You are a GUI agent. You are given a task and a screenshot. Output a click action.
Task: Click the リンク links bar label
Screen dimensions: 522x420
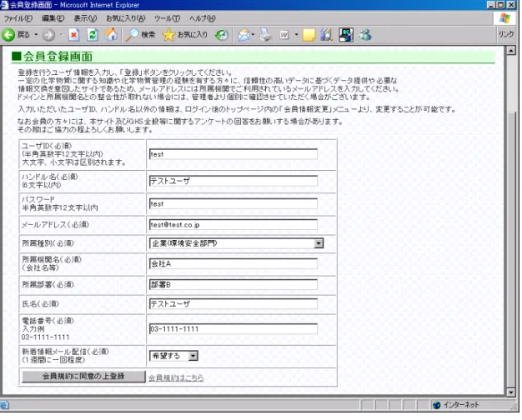point(506,34)
